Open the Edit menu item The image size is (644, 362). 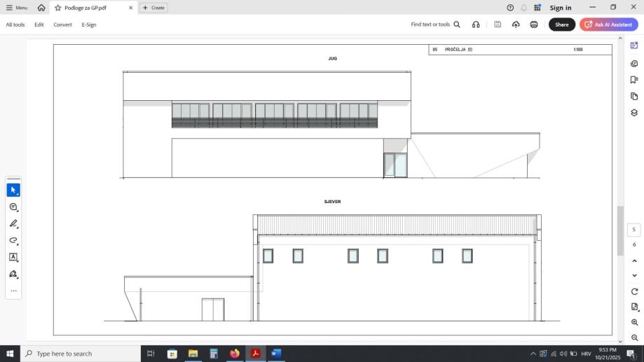coord(39,25)
